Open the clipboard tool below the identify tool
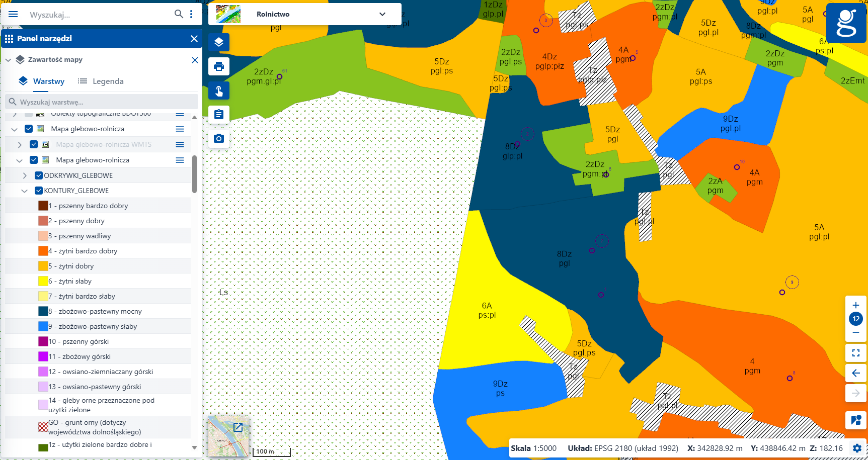Screen dimensions: 868x460 [x=219, y=114]
